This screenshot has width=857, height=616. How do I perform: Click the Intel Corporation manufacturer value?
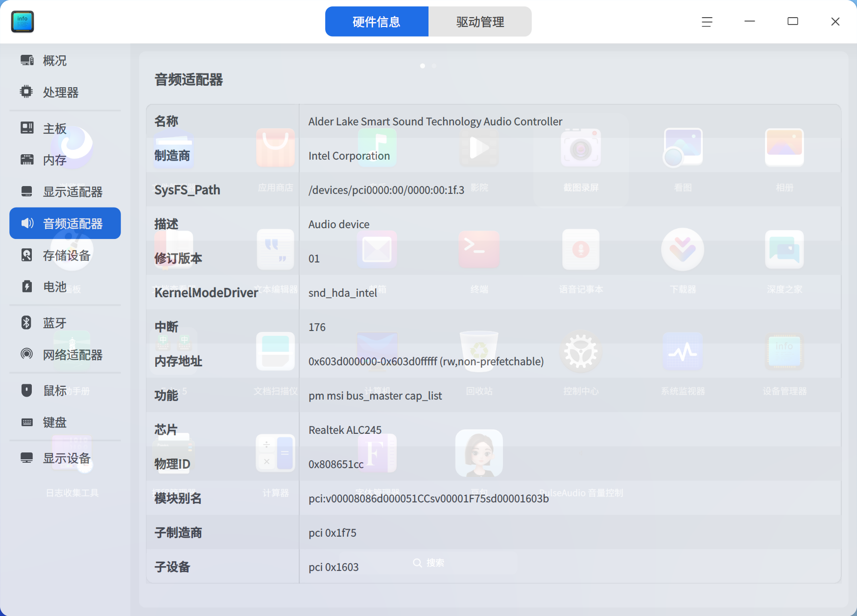[349, 156]
